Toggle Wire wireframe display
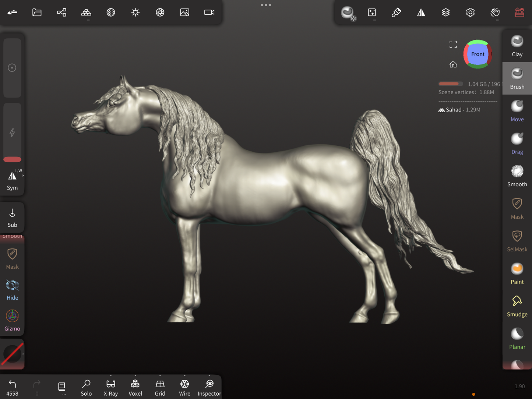The width and height of the screenshot is (532, 399). pos(184,388)
